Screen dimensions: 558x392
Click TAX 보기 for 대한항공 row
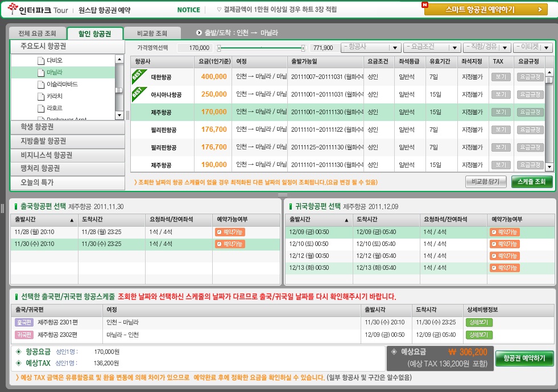click(501, 77)
